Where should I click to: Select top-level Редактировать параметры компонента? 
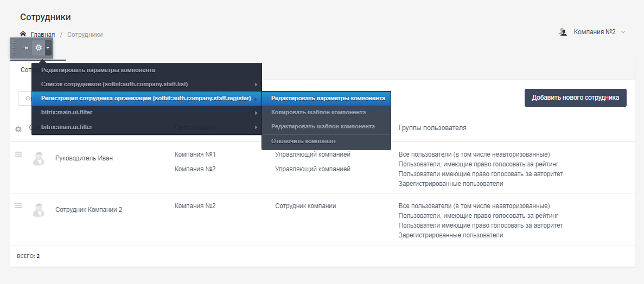coord(146,70)
